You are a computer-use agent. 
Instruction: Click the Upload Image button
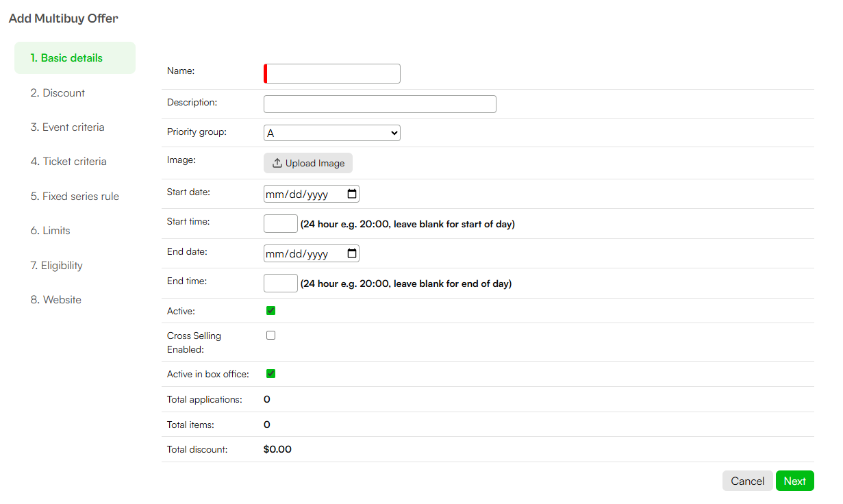pos(308,163)
